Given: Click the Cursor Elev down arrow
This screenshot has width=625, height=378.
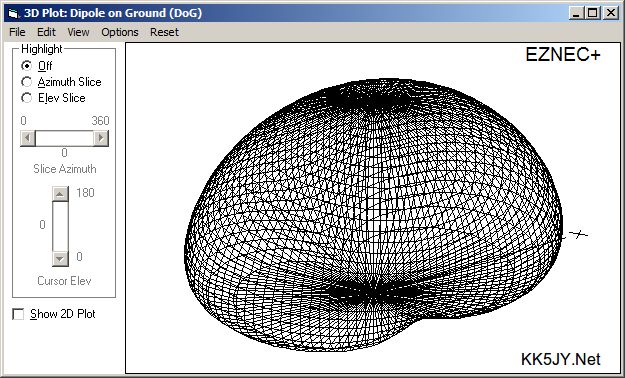Looking at the screenshot, I should pos(60,259).
